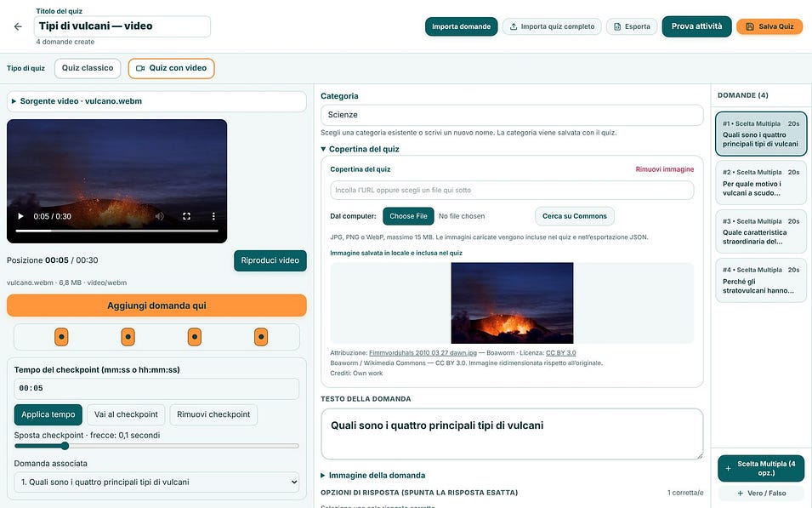Click the DOMANDE (4) heading
Viewport: 812px width, 508px height.
point(742,95)
